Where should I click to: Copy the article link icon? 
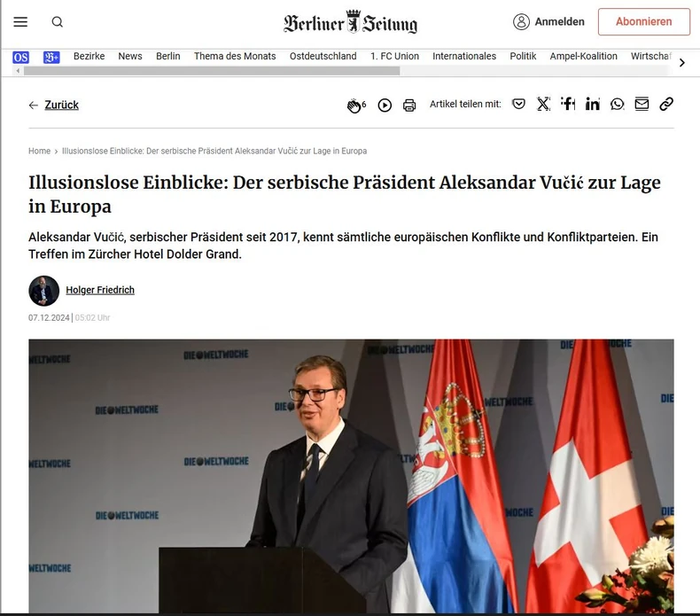pyautogui.click(x=666, y=104)
